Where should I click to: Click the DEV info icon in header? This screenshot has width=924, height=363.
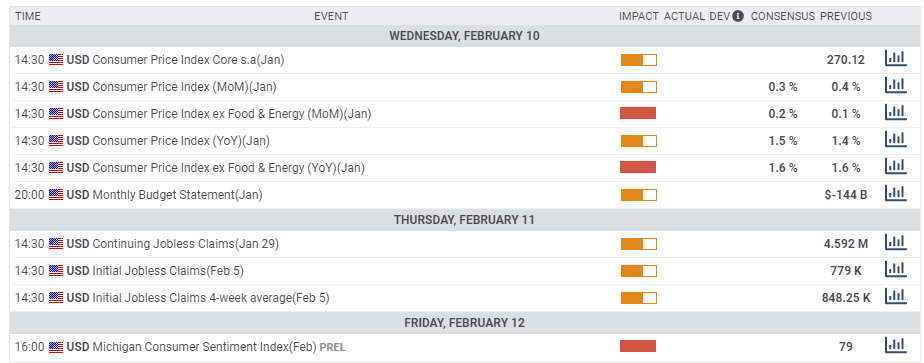(x=738, y=16)
